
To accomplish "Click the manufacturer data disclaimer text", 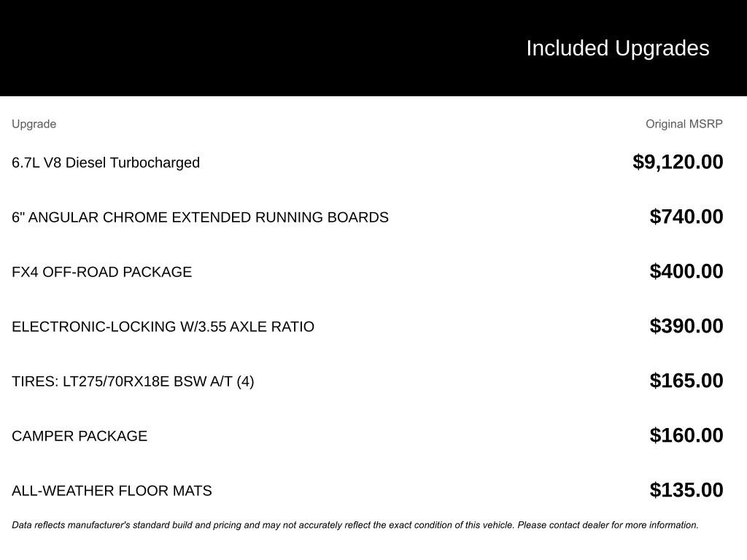I will point(355,525).
